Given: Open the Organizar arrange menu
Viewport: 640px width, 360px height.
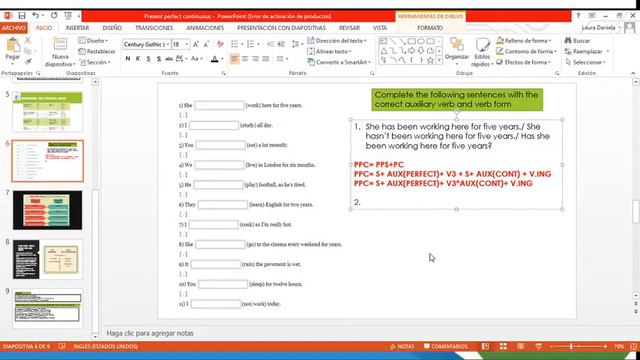Looking at the screenshot, I should (x=457, y=51).
